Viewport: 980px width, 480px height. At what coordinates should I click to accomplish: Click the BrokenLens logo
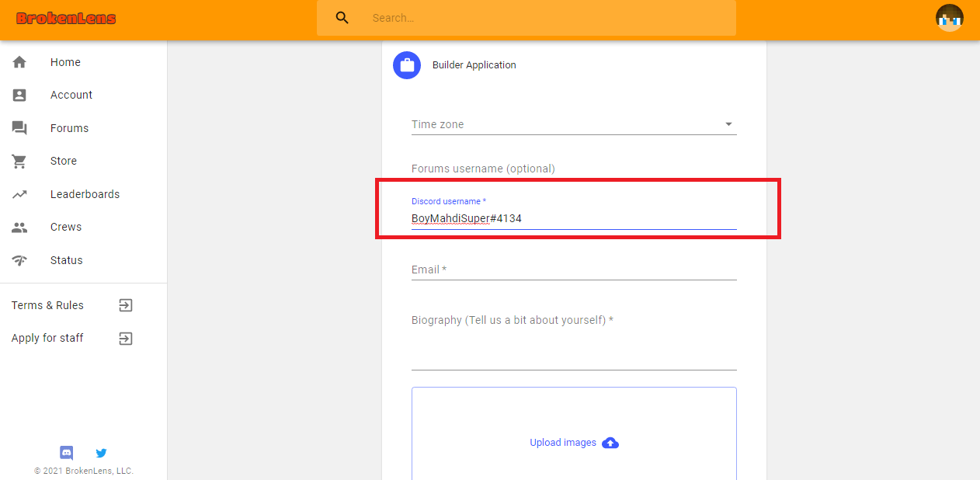(x=66, y=18)
